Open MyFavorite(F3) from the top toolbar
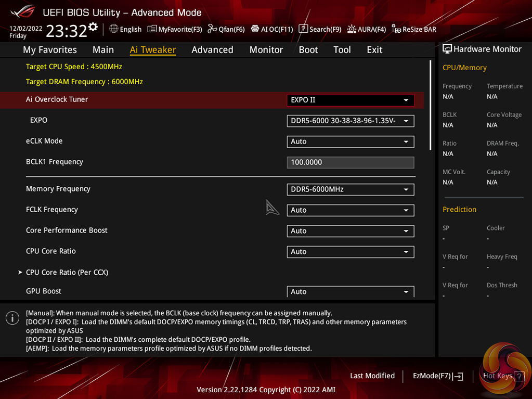The image size is (532, 399). click(x=175, y=29)
